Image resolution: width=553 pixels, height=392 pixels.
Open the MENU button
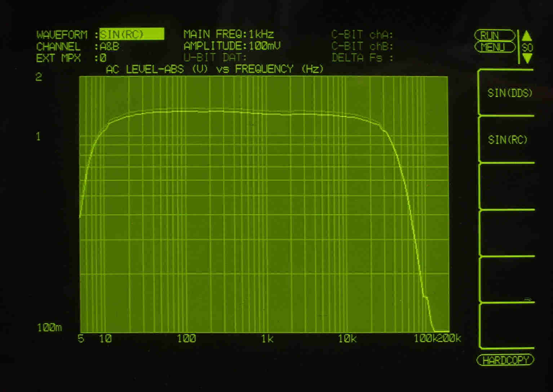[494, 47]
